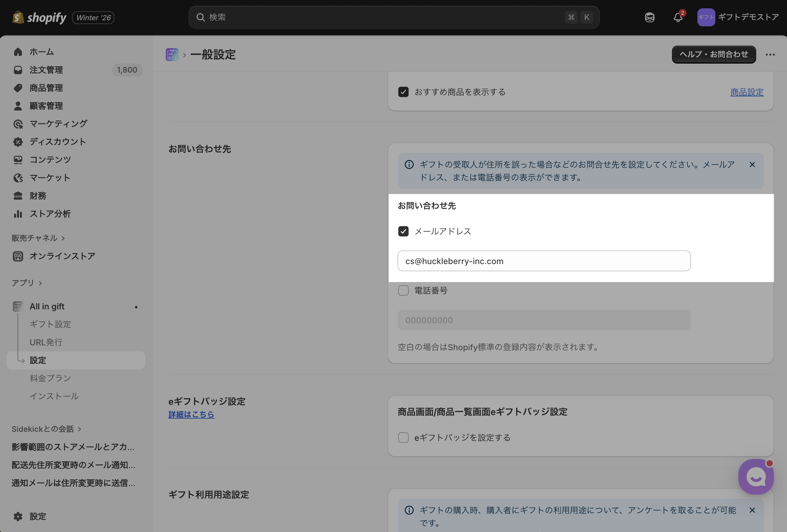Uncheck the メールアドレス checkbox
The width and height of the screenshot is (787, 532).
(x=403, y=231)
